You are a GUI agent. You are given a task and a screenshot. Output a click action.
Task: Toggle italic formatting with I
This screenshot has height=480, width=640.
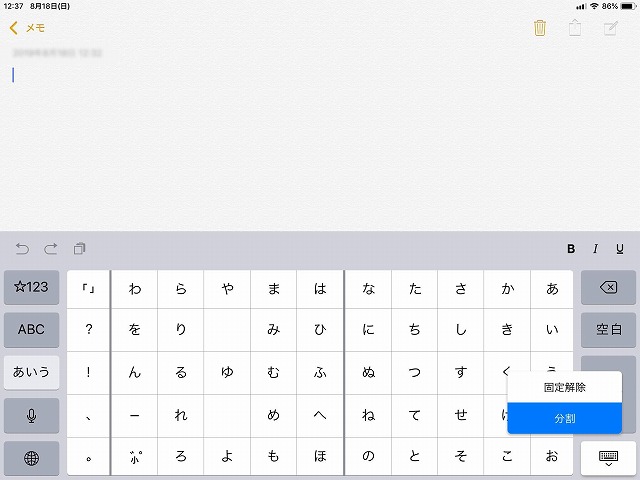[x=595, y=249]
